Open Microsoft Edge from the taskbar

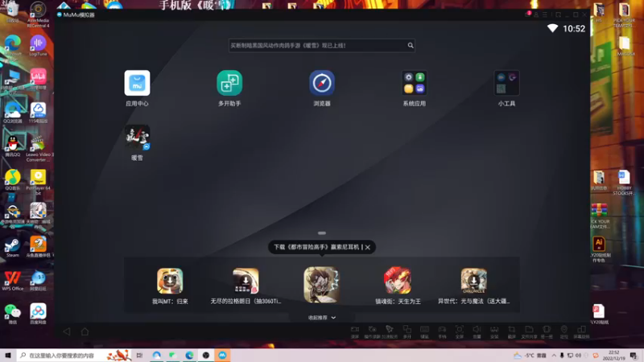pos(189,355)
